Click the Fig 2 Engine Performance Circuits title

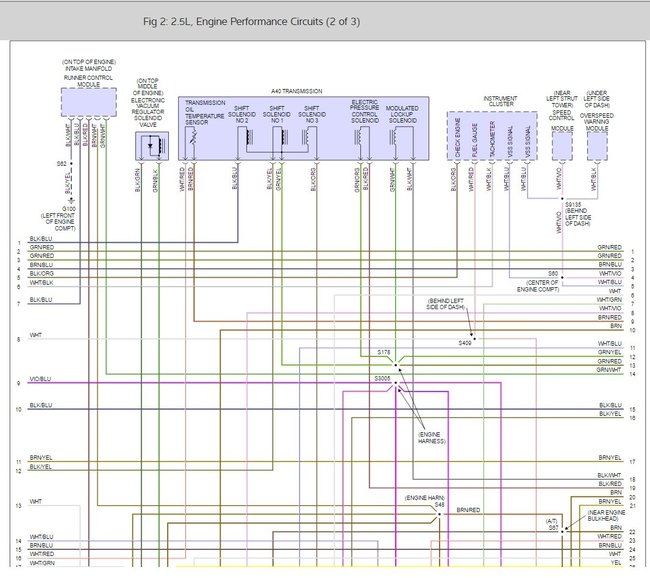(251, 22)
